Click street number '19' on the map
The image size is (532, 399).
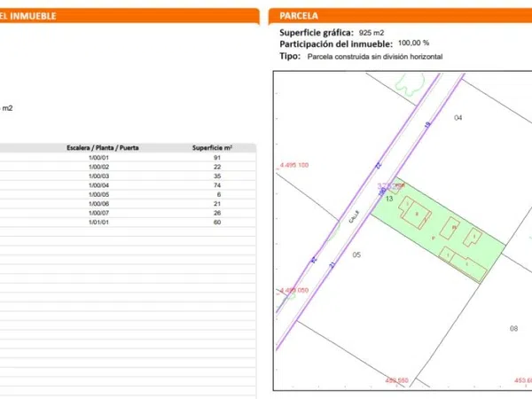point(427,125)
